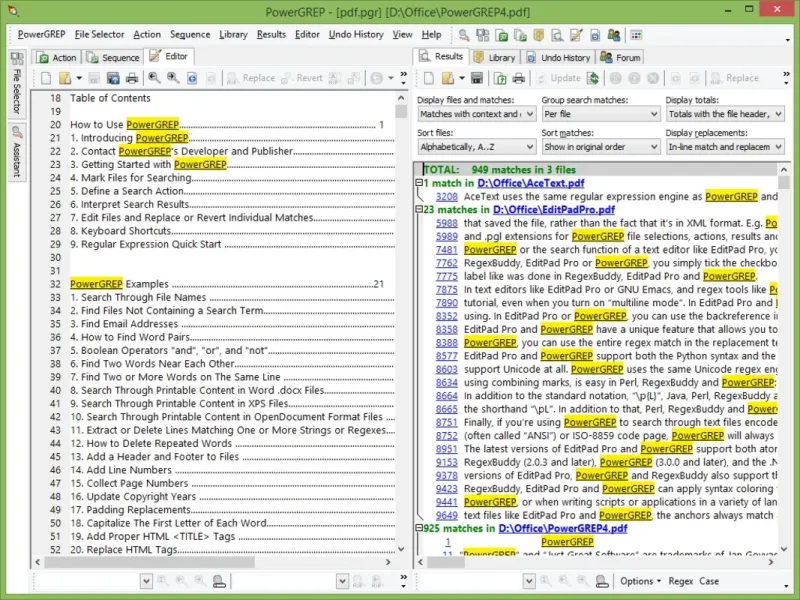The image size is (800, 600).
Task: Toggle the Case sensitivity option
Action: [709, 581]
